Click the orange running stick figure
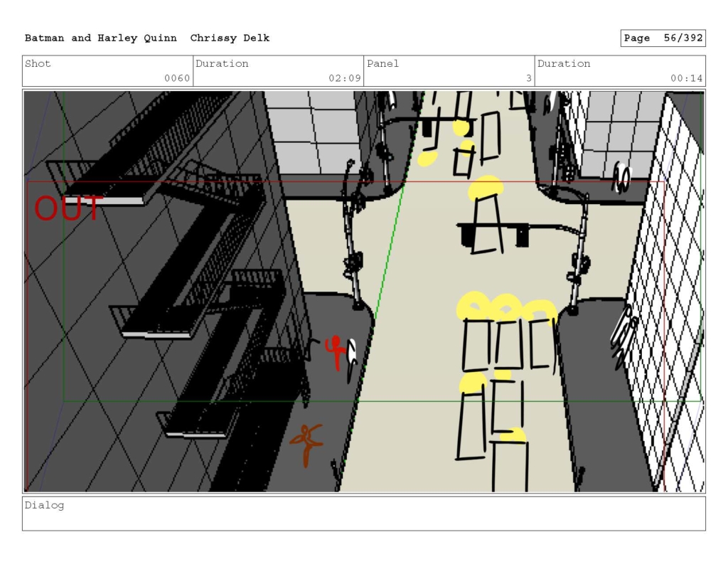The height and width of the screenshot is (564, 728). coord(307,445)
